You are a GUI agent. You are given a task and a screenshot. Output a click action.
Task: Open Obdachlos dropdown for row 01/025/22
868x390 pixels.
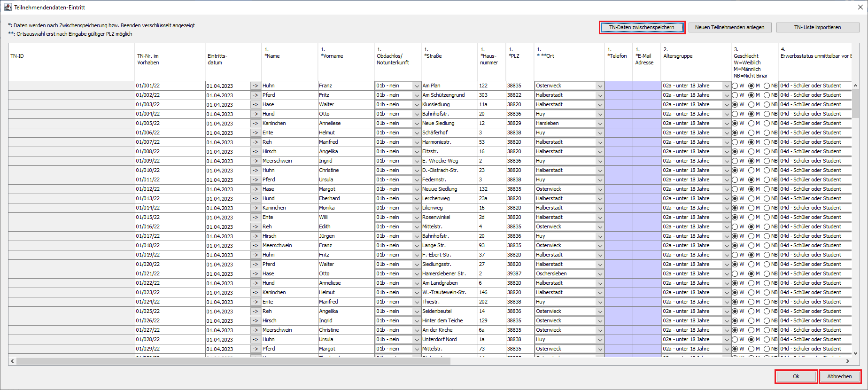pos(417,312)
